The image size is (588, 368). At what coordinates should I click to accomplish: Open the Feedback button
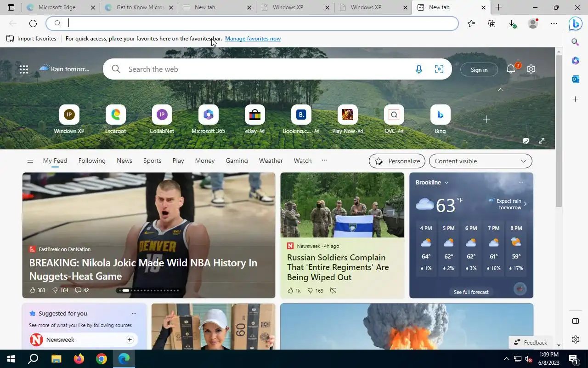click(530, 342)
